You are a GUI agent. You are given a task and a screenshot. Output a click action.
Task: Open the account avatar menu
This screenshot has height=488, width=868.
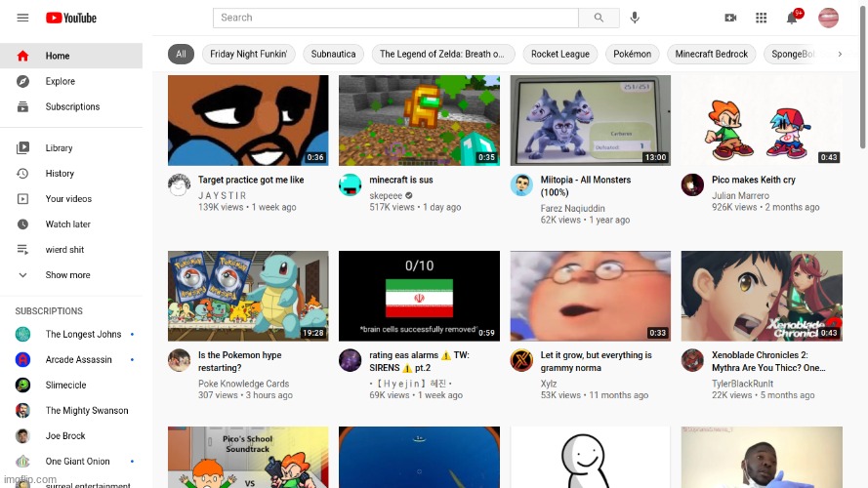tap(828, 18)
